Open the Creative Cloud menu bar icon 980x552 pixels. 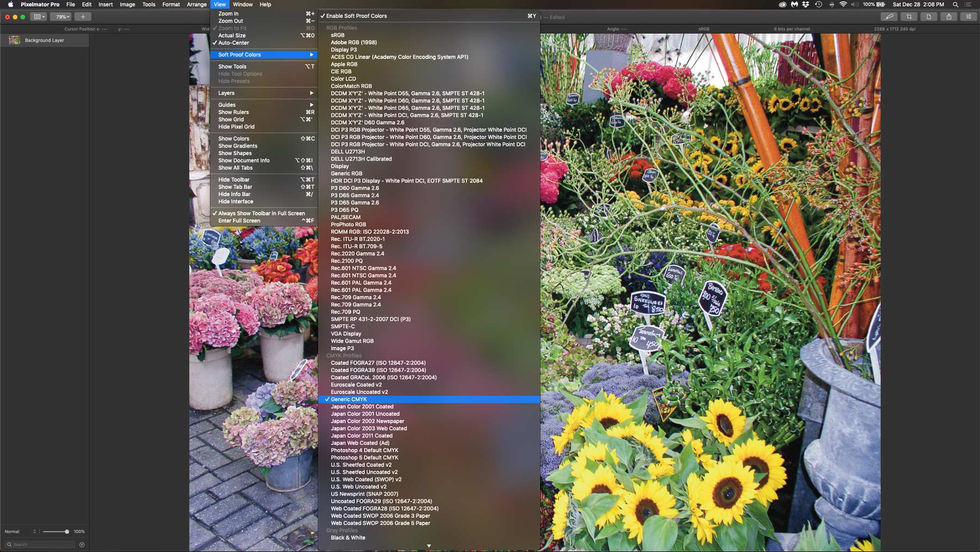[782, 4]
